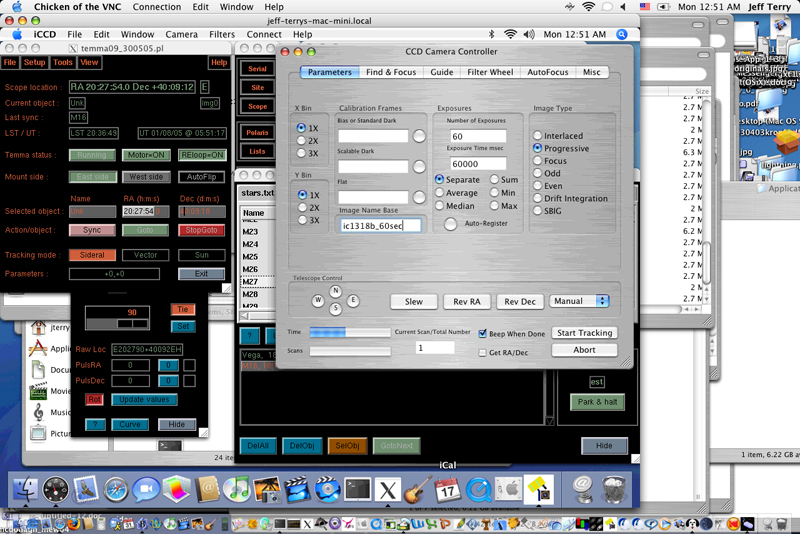Switch to the Filter Wheel tab

pyautogui.click(x=490, y=72)
